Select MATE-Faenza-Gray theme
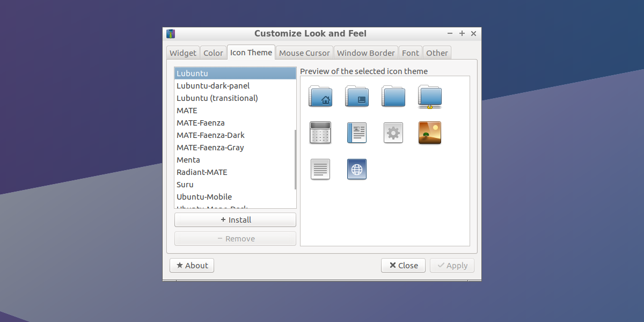 pos(235,147)
